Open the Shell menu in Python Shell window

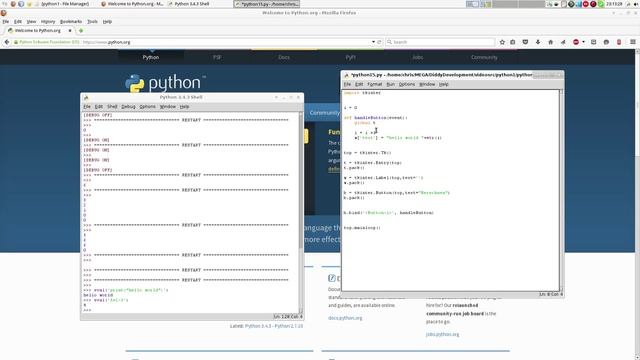tap(112, 107)
